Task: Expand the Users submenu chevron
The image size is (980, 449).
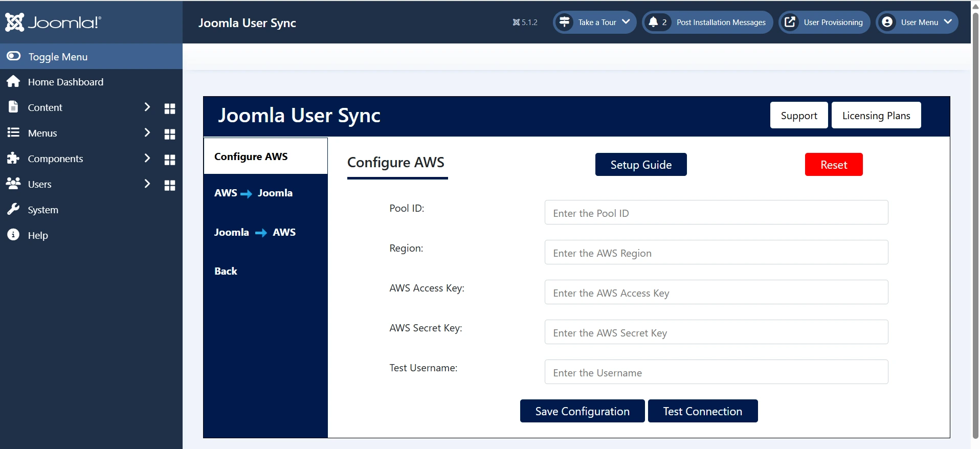Action: 147,184
